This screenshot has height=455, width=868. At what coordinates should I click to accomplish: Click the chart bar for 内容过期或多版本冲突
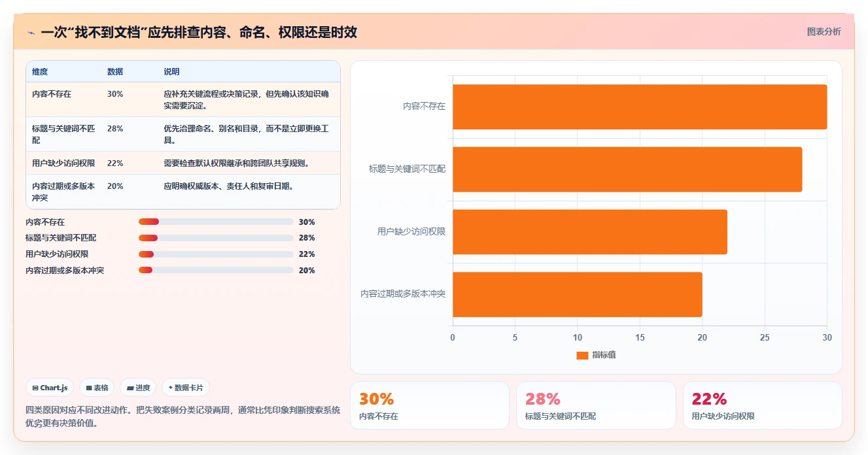tap(578, 295)
